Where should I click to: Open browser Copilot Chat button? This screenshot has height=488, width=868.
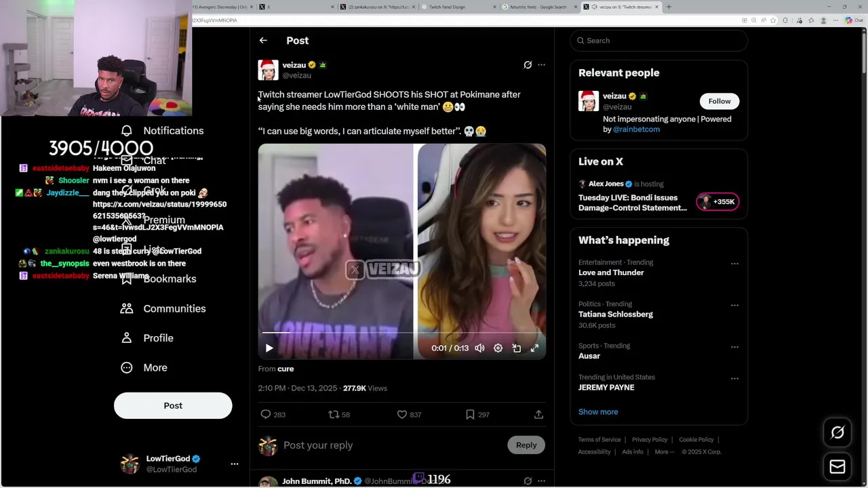coord(854,20)
